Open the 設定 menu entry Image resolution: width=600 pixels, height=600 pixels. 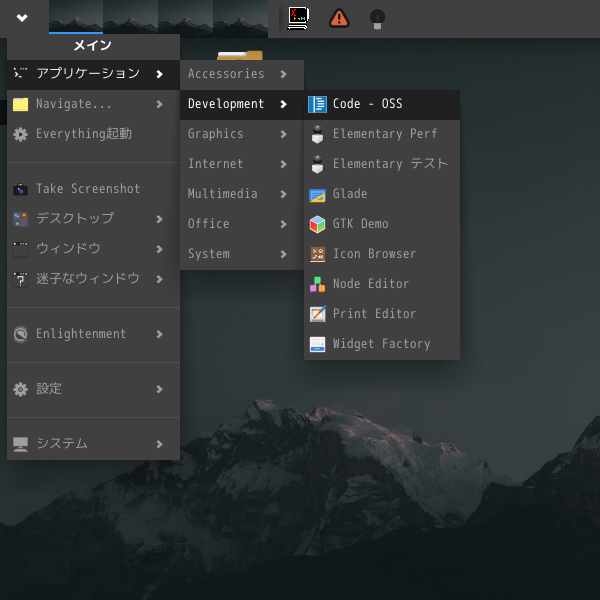click(93, 389)
